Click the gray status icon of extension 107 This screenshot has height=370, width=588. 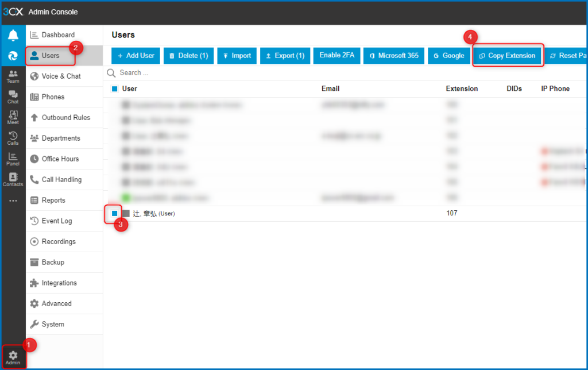click(x=126, y=214)
